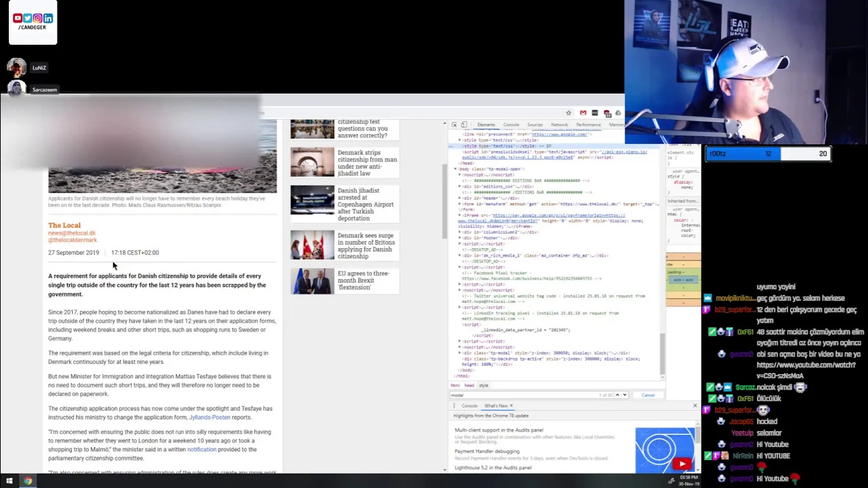This screenshot has width=868, height=488.
Task: Expand the div id column1column2 node
Action: tap(460, 232)
